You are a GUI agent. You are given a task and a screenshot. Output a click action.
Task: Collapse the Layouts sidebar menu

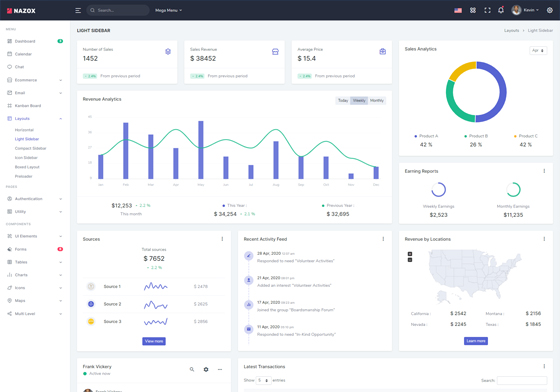(35, 119)
